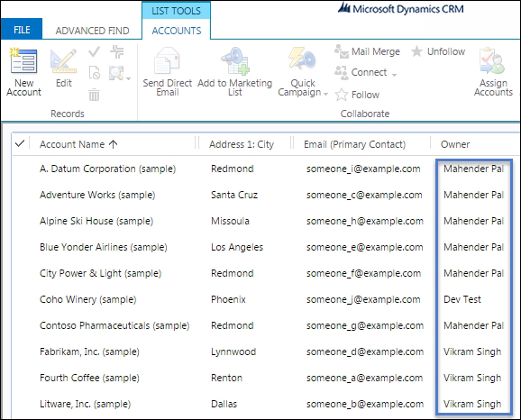Toggle Follow star for selected accounts
521x420 pixels.
coord(342,95)
